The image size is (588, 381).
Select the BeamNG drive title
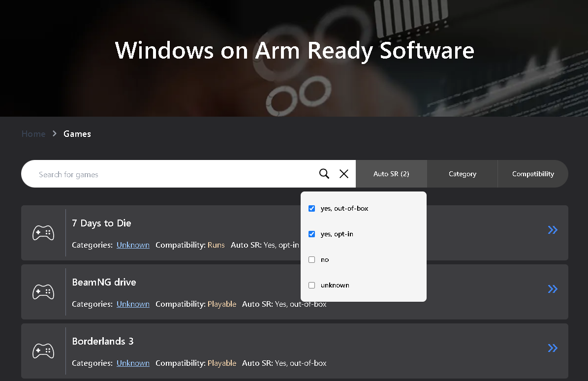(x=104, y=282)
